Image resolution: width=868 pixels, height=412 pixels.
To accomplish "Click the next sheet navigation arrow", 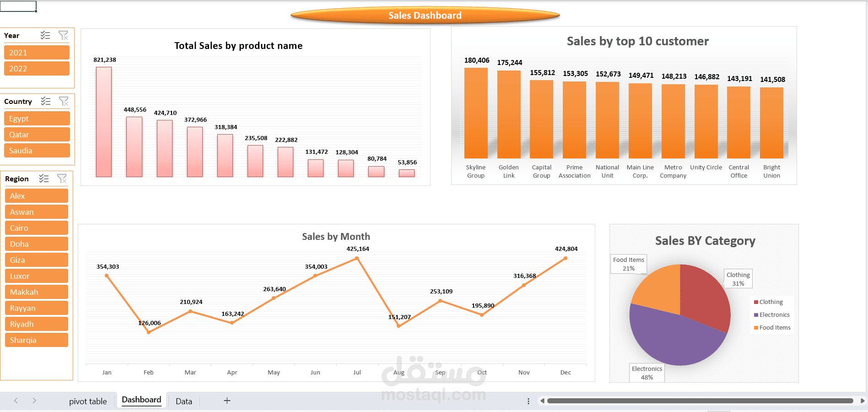I will click(34, 400).
